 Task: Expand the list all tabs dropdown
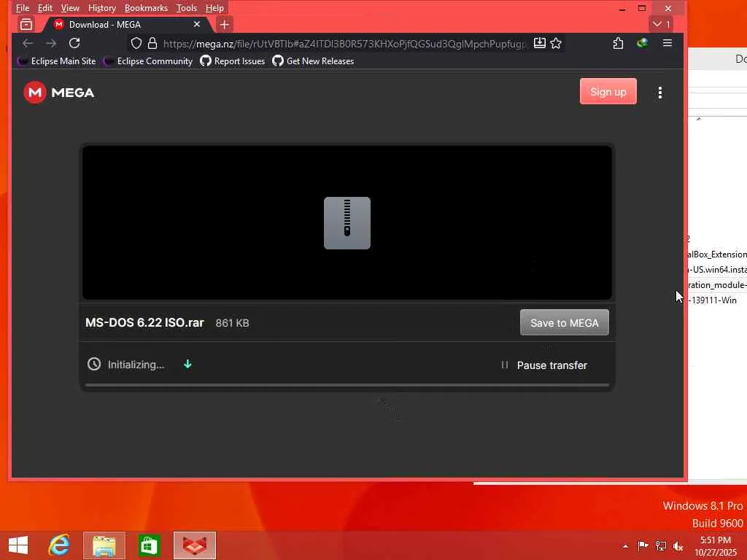[661, 24]
